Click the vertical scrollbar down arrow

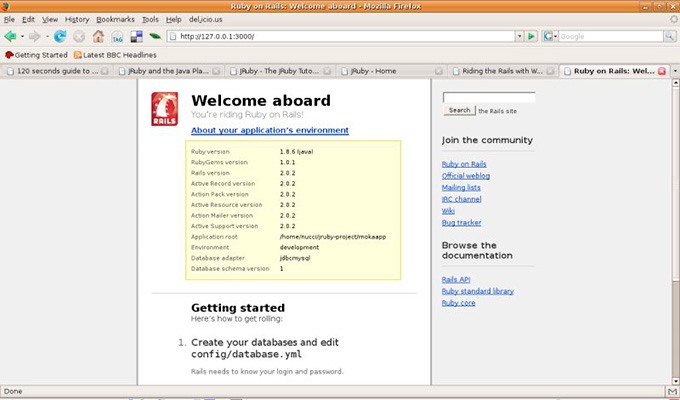pos(676,380)
